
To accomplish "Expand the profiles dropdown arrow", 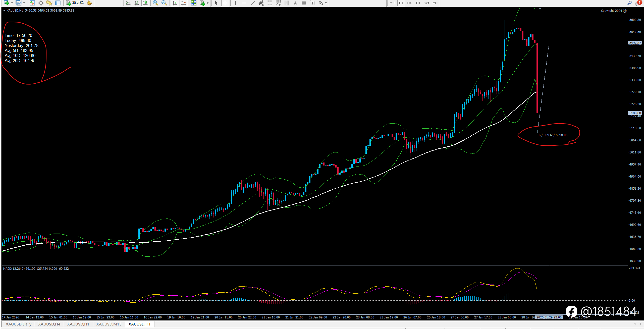I will (x=24, y=3).
